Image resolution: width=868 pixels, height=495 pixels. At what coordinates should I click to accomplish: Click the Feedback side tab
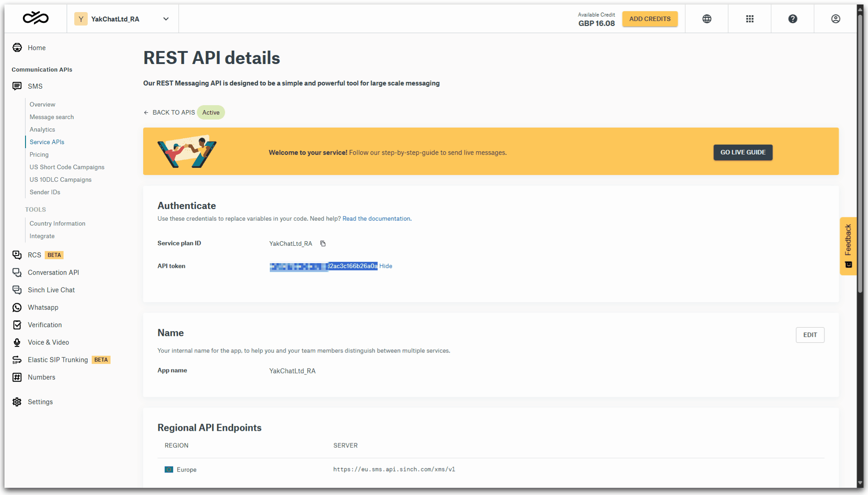point(848,246)
